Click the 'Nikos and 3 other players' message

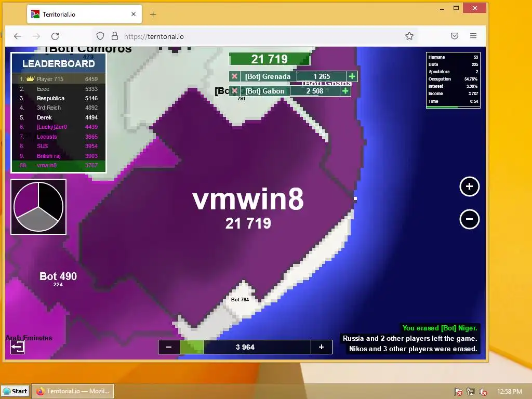[413, 349]
